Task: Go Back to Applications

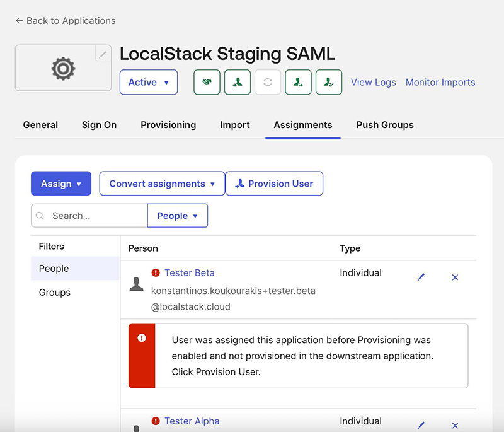Action: tap(64, 21)
